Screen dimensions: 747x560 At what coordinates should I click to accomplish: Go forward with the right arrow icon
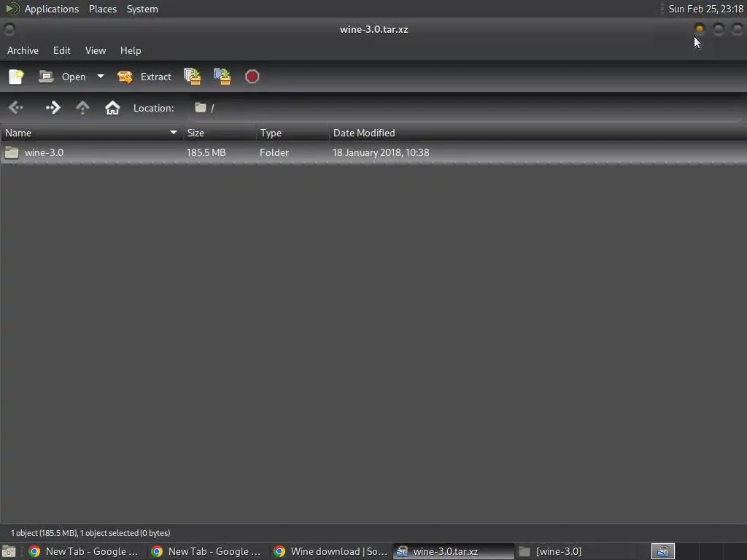point(53,108)
